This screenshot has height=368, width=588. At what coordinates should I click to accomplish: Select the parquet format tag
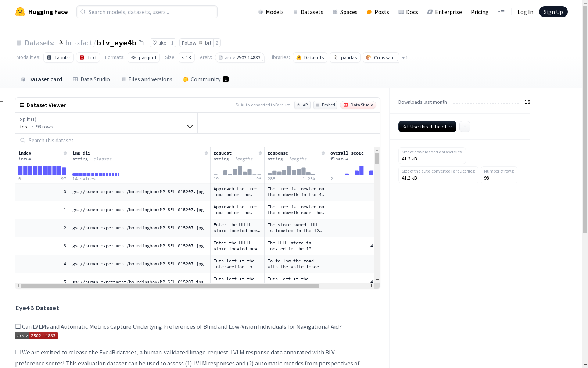pos(144,57)
